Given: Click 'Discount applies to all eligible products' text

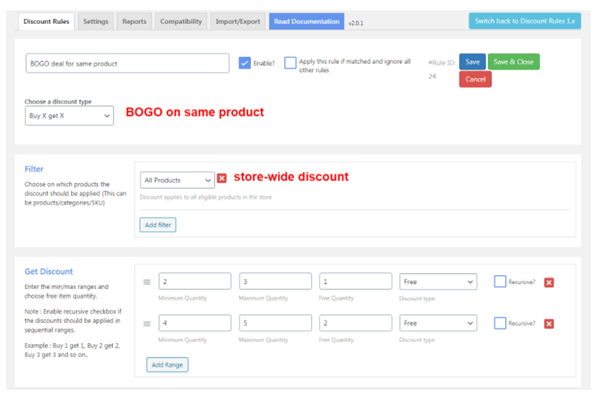Looking at the screenshot, I should point(206,197).
